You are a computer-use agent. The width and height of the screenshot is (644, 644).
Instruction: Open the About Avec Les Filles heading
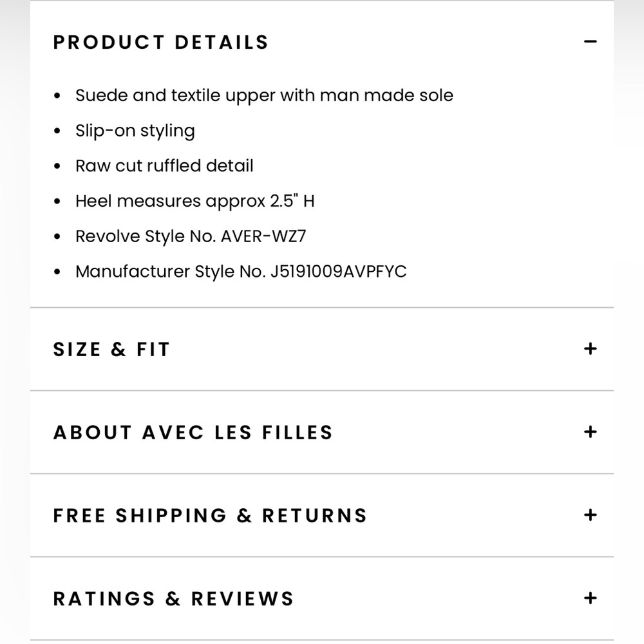[x=193, y=432]
